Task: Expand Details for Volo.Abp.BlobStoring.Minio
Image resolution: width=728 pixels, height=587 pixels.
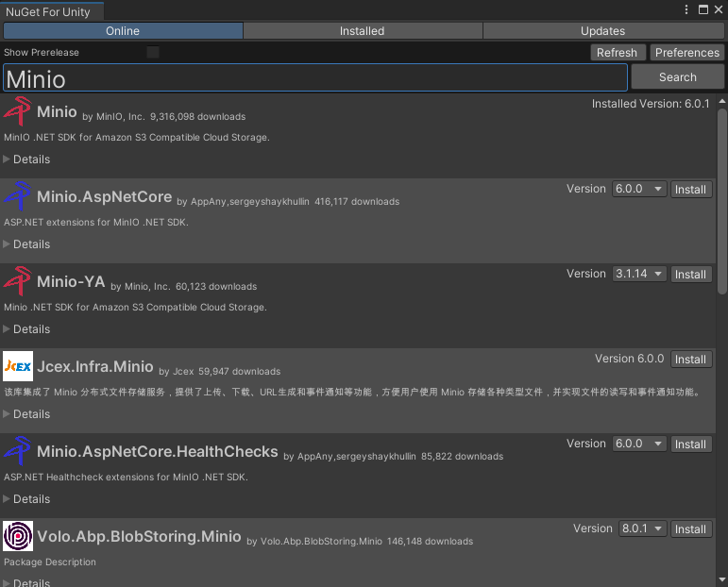Action: [27, 582]
